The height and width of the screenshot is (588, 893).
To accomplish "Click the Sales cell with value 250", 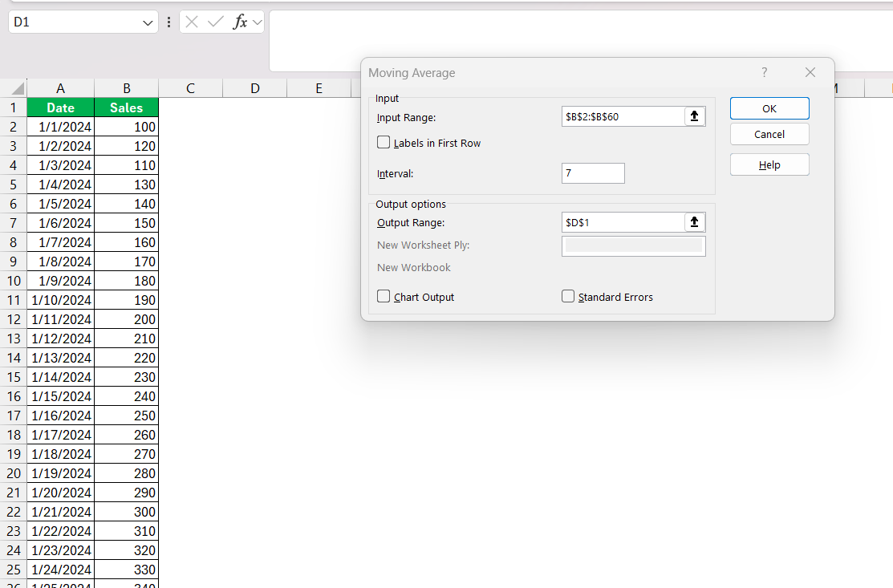I will (x=127, y=416).
